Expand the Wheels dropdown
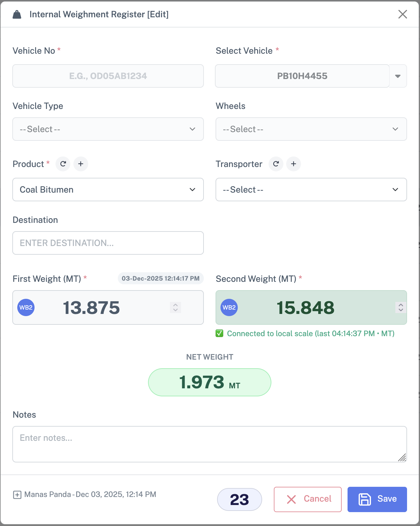This screenshot has height=526, width=420. (311, 129)
